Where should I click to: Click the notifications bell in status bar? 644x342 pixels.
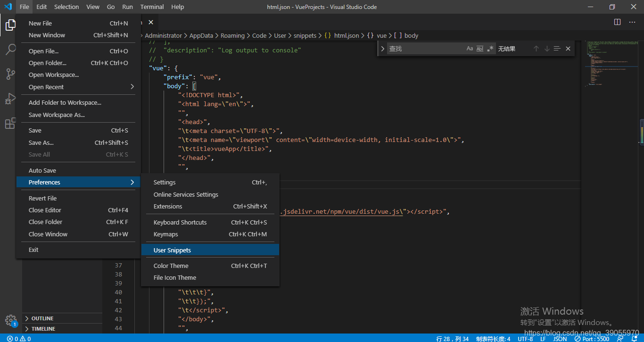point(634,339)
